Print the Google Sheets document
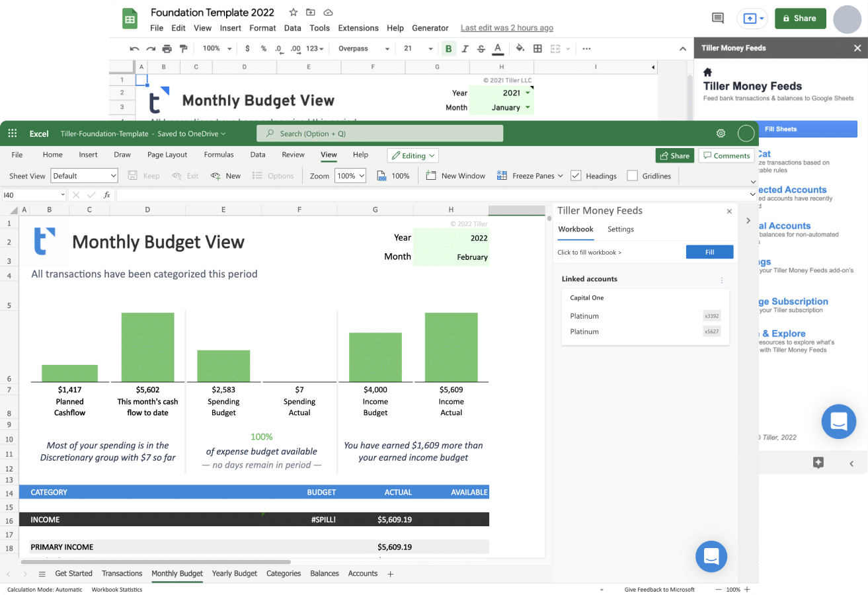 pos(167,48)
